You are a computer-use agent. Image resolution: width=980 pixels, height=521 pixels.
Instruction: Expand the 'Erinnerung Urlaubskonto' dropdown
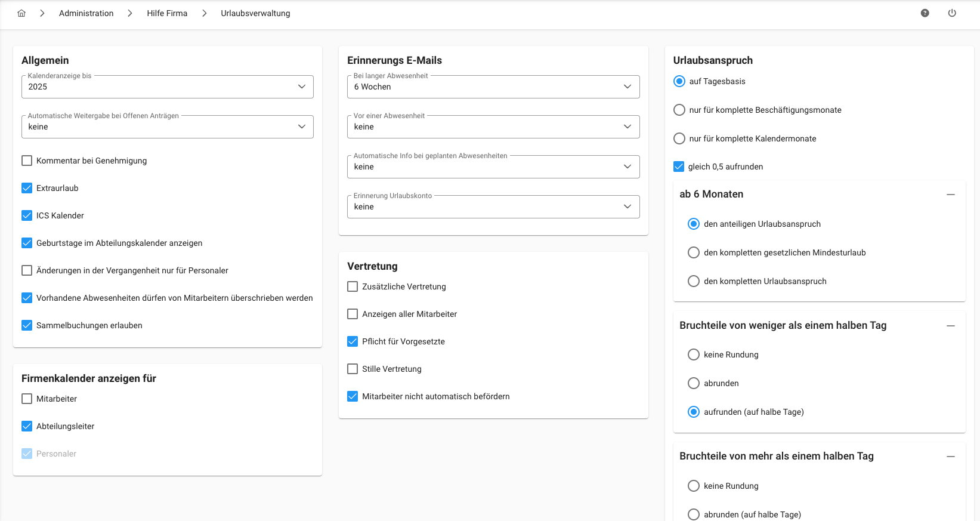[493, 206]
